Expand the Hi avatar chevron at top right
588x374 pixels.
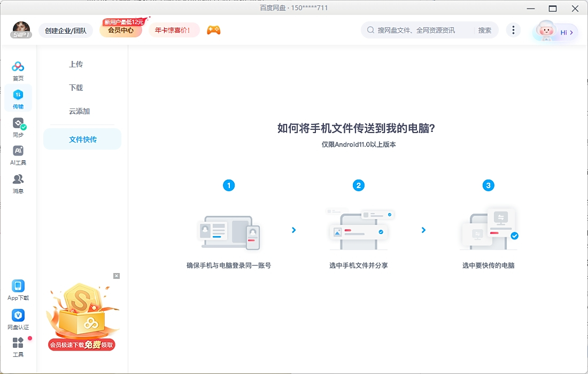tap(571, 32)
